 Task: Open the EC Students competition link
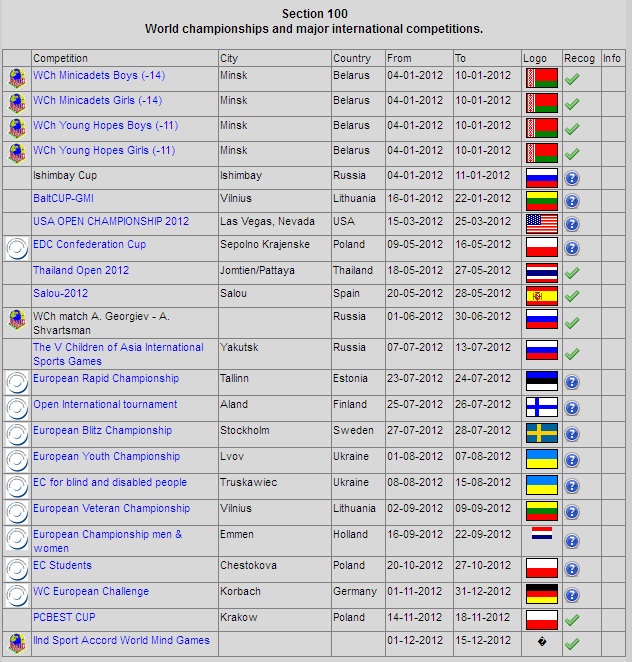point(62,566)
